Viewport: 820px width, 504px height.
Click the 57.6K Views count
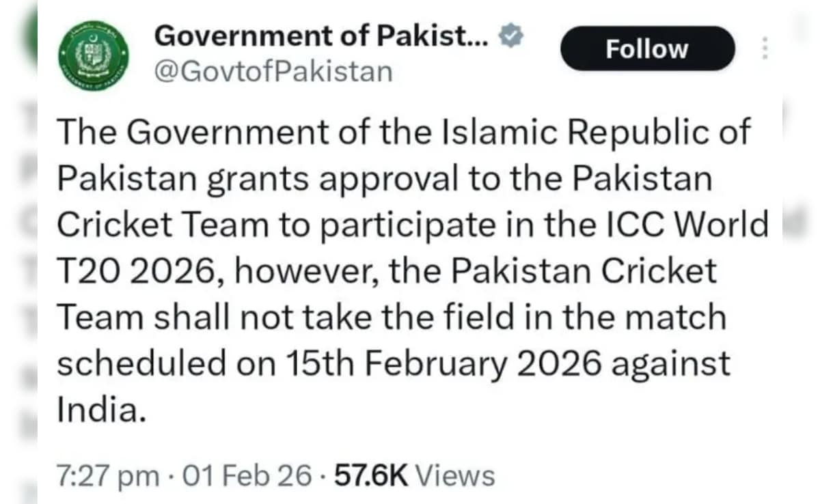(414, 475)
